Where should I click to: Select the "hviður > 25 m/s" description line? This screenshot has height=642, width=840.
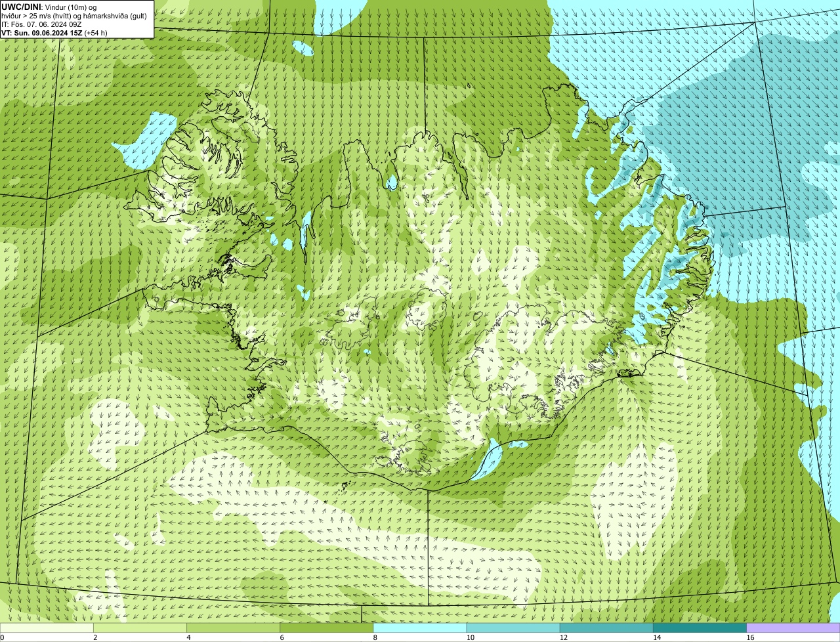pyautogui.click(x=74, y=16)
